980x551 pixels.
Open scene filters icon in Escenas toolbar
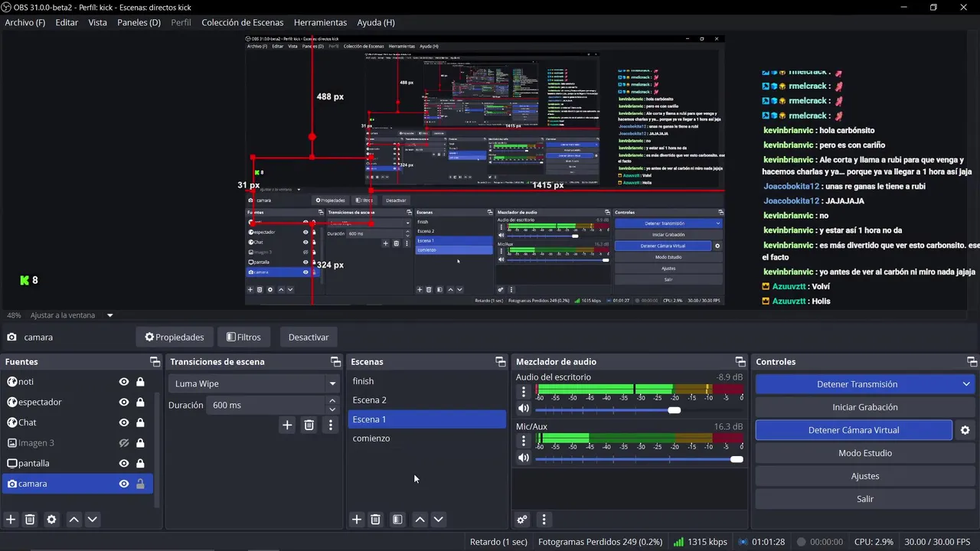[397, 520]
